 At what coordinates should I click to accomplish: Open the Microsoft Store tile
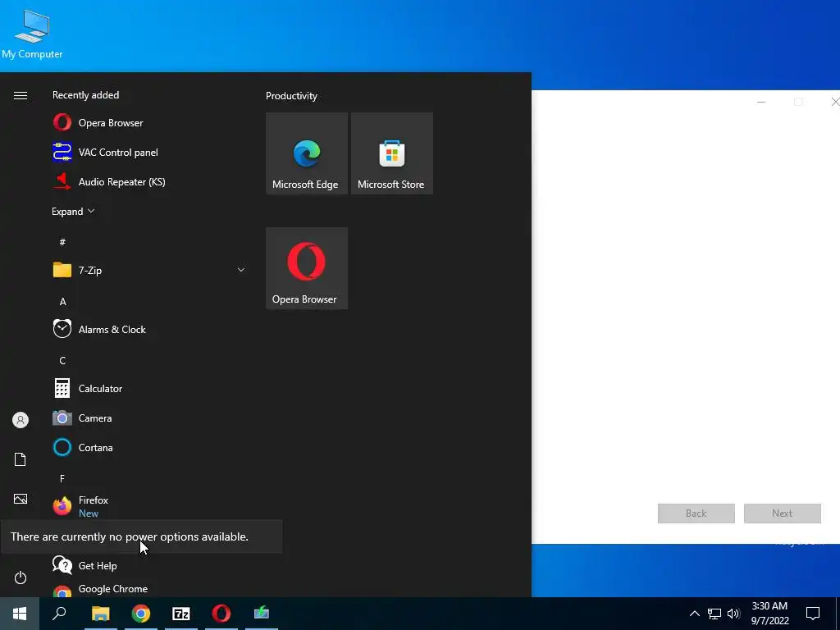[x=391, y=153]
